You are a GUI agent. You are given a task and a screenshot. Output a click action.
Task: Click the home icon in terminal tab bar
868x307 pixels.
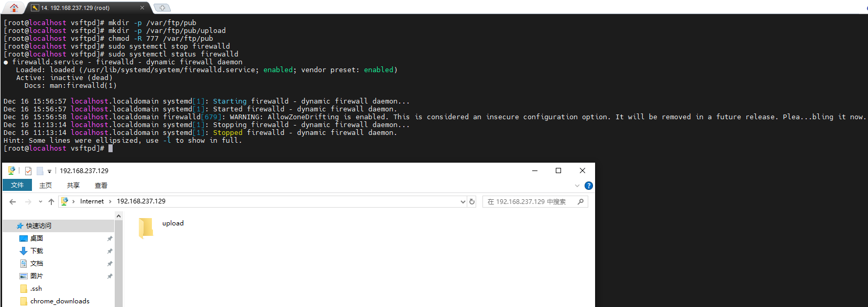pyautogui.click(x=14, y=7)
